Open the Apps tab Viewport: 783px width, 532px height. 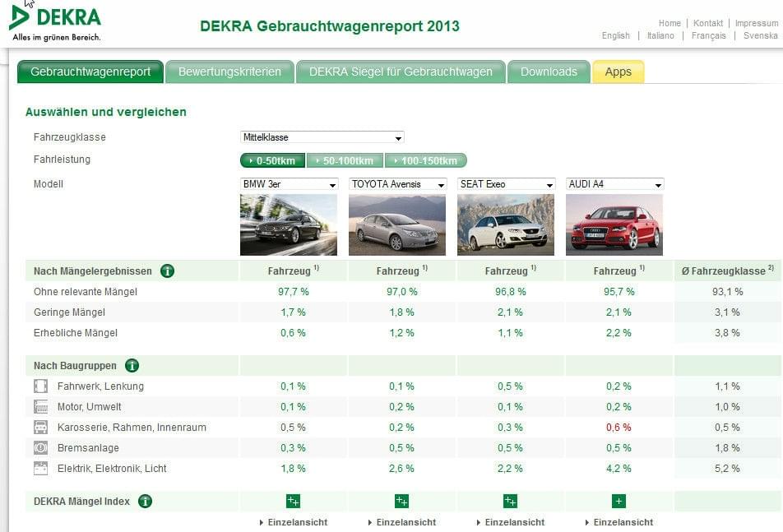pos(619,72)
